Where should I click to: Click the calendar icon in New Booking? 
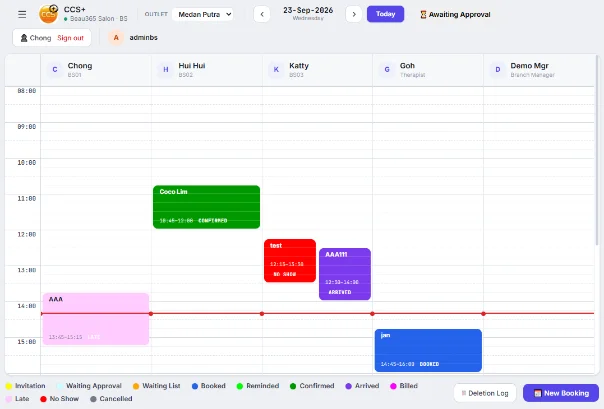click(538, 393)
